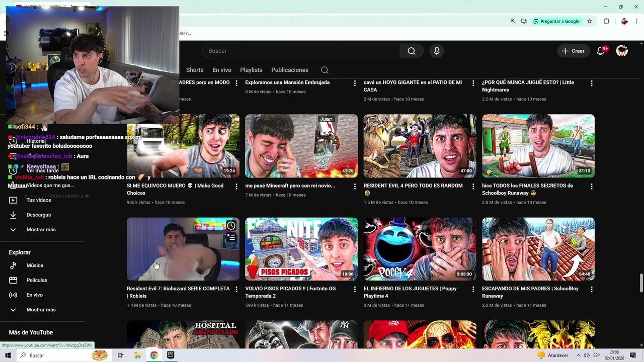
Task: Open more options for Exploramos una Mansión Embrujada
Action: (x=355, y=83)
